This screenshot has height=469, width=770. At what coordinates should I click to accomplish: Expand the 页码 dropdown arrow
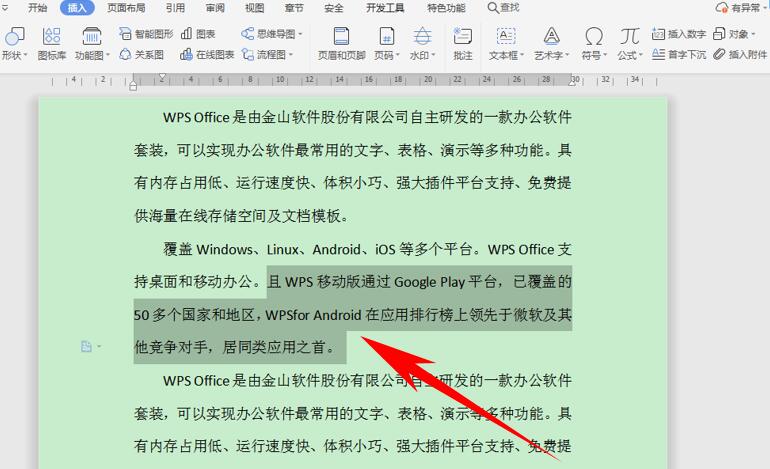point(398,55)
